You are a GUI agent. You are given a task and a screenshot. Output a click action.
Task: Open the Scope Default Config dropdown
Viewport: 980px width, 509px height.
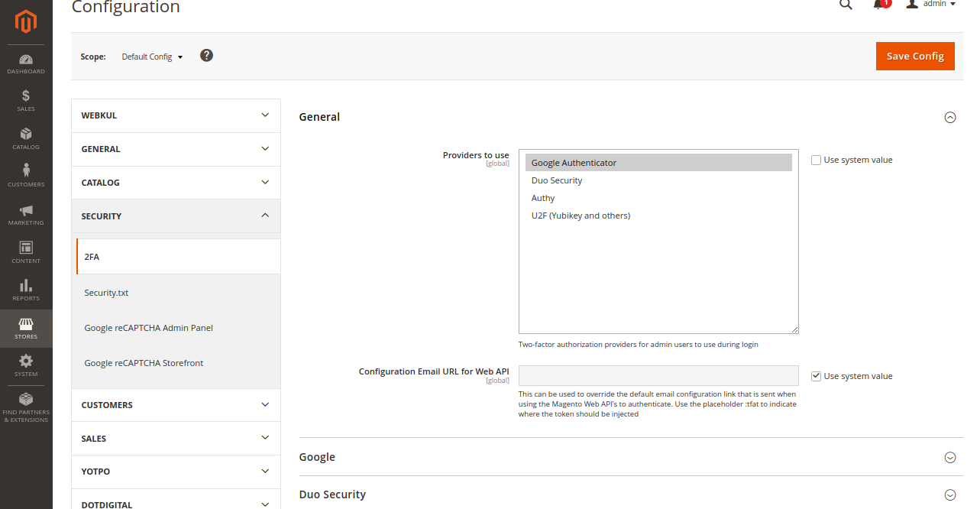click(151, 56)
